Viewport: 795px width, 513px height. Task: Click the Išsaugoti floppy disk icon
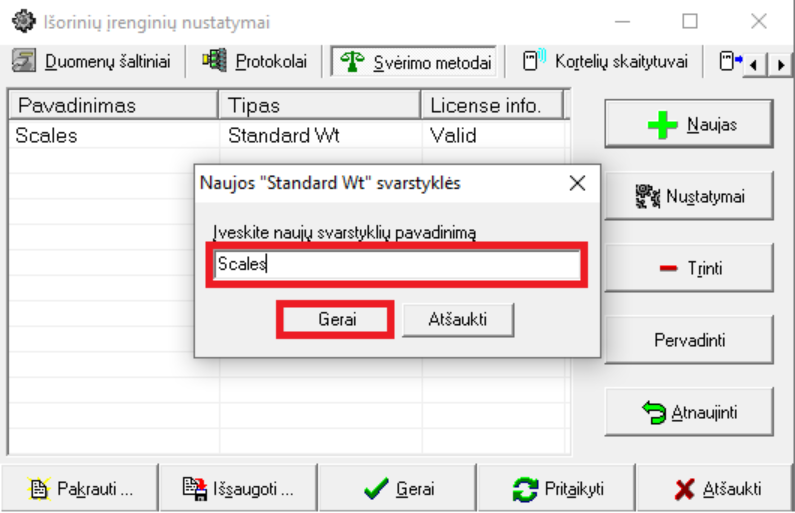click(x=194, y=490)
